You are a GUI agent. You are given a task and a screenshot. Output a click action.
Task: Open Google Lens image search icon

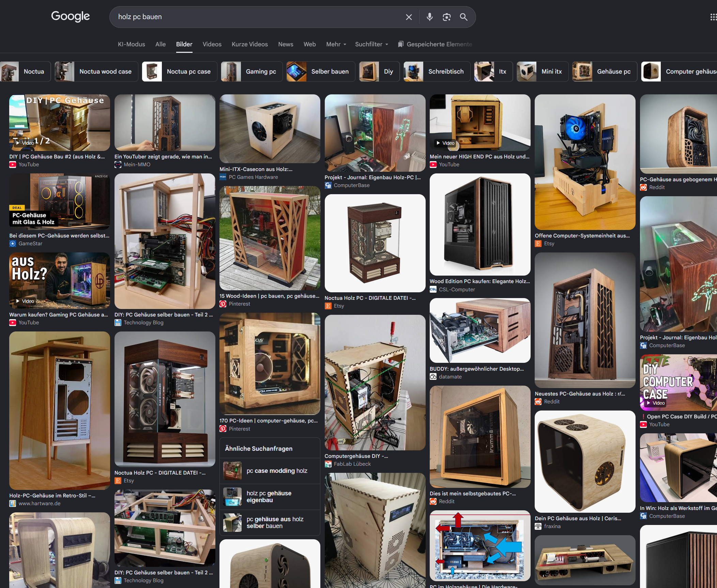[x=447, y=17]
